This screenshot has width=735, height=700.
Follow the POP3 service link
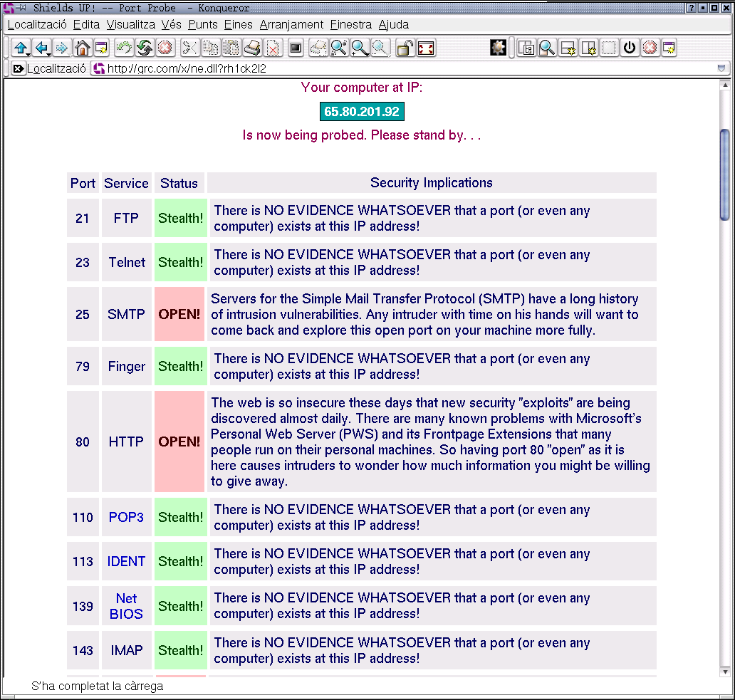[126, 517]
